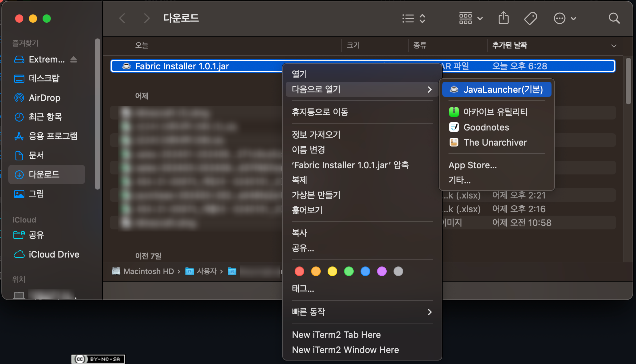Open with 아카이브 유틸리티
This screenshot has width=636, height=364.
[497, 112]
